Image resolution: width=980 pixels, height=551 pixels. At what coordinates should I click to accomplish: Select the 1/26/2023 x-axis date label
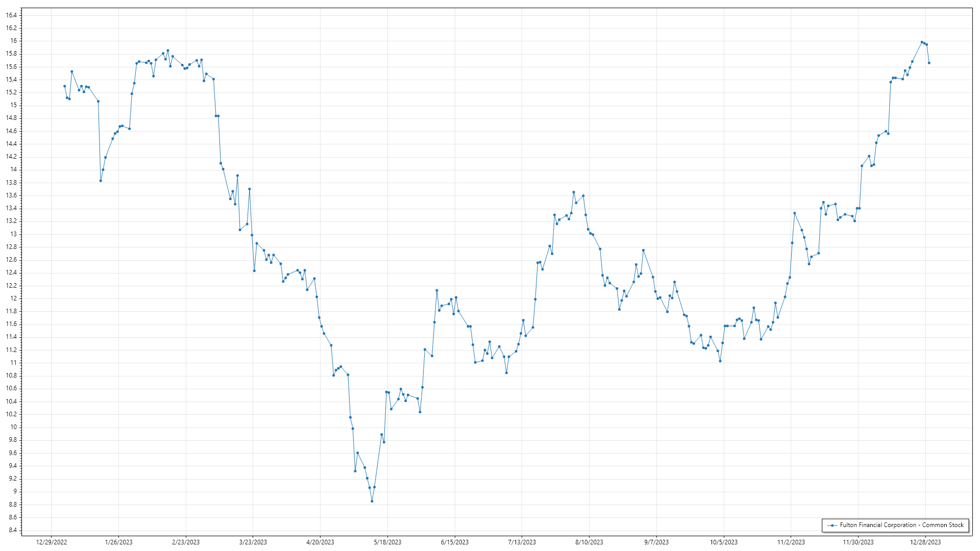pos(118,542)
